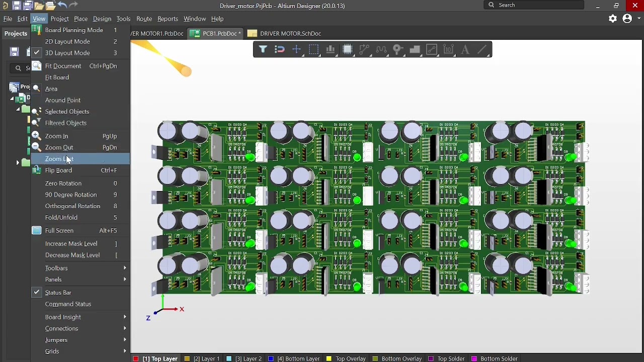Expand the Jumpers submenu
This screenshot has height=362, width=644.
(80, 340)
